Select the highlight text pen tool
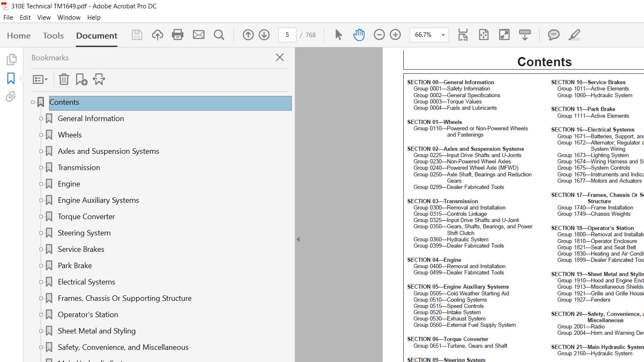The width and height of the screenshot is (644, 362). [574, 35]
